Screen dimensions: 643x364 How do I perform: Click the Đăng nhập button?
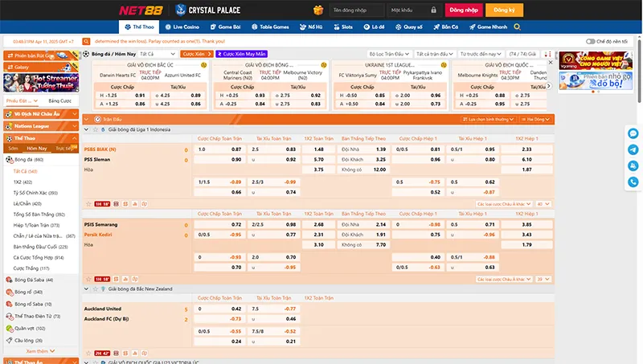click(x=464, y=10)
